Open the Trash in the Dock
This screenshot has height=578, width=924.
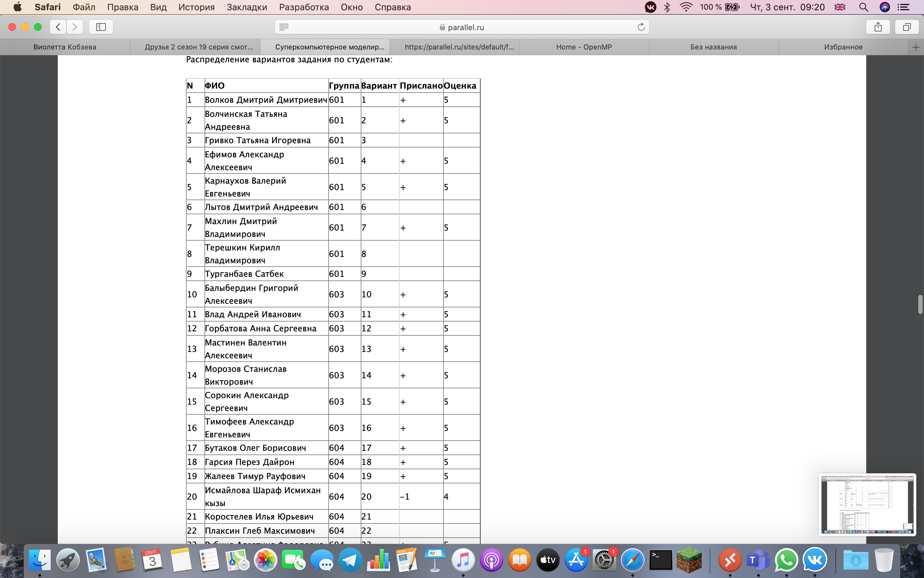pos(884,560)
